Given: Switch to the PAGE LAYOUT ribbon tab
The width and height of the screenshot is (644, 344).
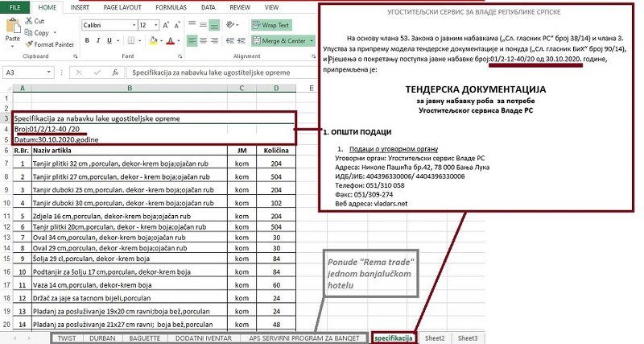Looking at the screenshot, I should (x=122, y=7).
